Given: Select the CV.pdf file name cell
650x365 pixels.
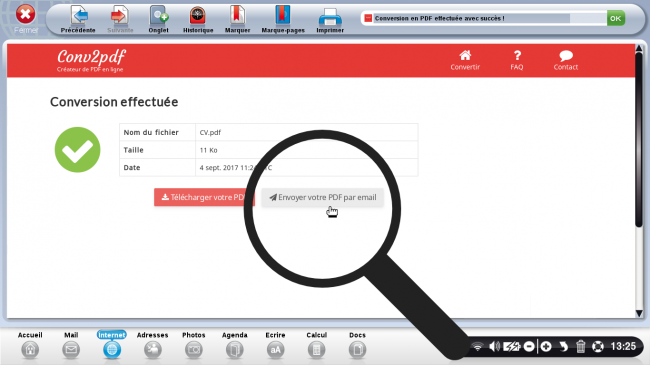Looking at the screenshot, I should [307, 132].
